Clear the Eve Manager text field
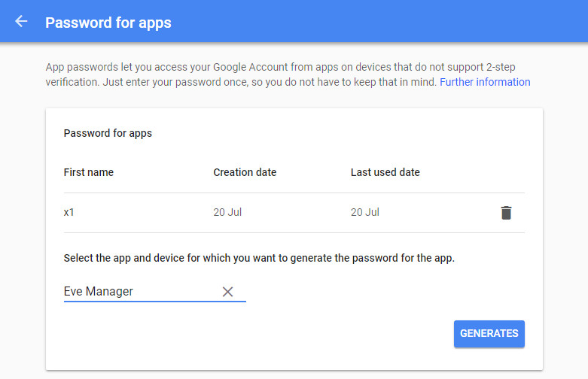The height and width of the screenshot is (379, 588). 227,292
